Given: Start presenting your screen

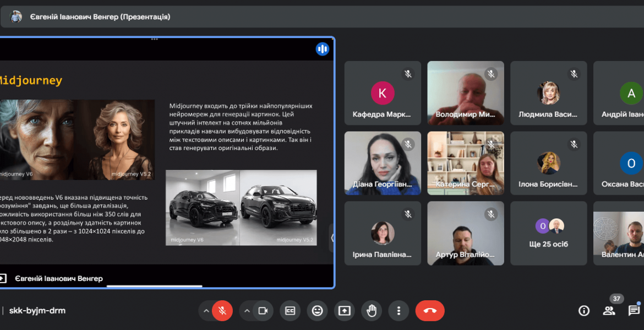Looking at the screenshot, I should [344, 311].
